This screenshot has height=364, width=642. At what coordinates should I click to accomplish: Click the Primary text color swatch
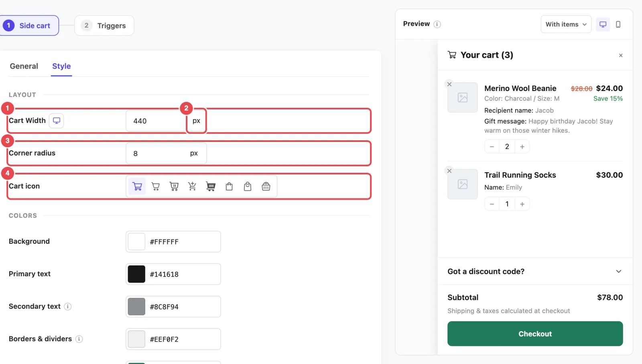(136, 274)
